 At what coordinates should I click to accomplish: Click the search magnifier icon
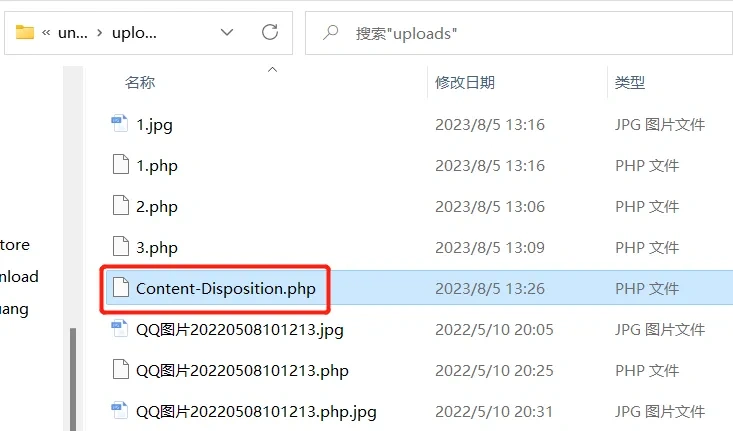coord(331,33)
